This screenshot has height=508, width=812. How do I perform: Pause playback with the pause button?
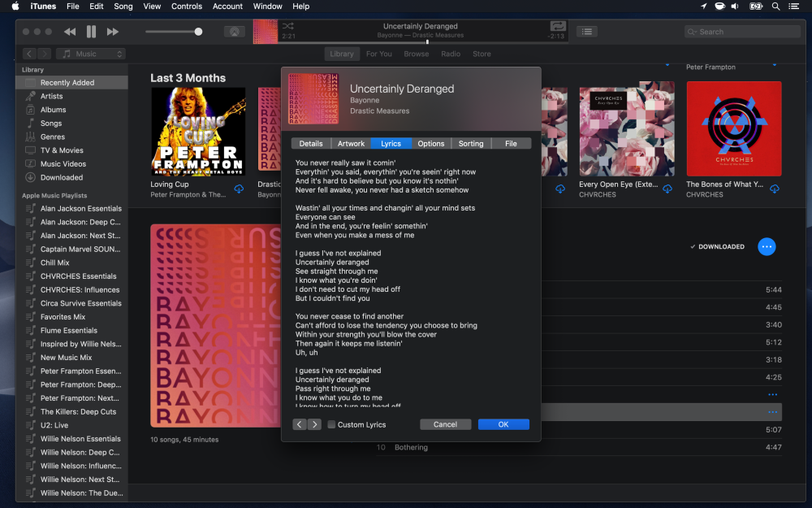tap(91, 32)
